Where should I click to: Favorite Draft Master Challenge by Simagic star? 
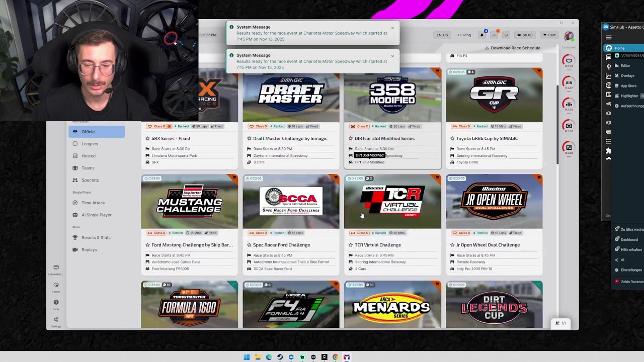(249, 138)
